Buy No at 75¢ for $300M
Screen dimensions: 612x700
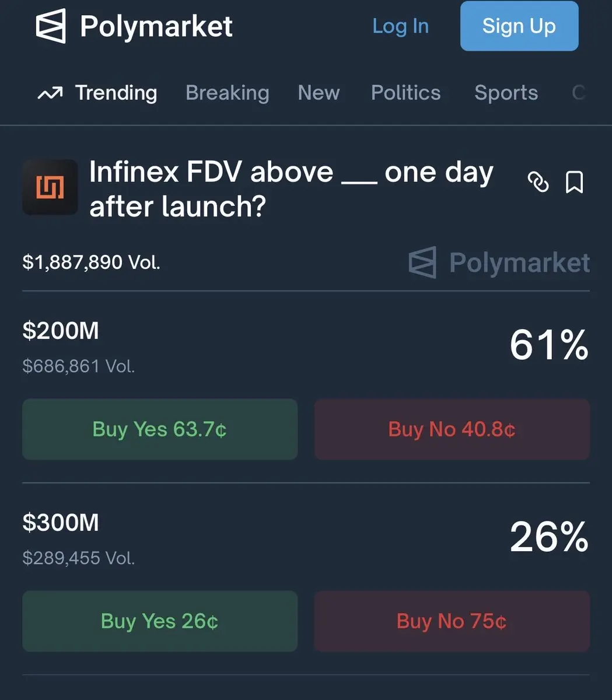(452, 621)
